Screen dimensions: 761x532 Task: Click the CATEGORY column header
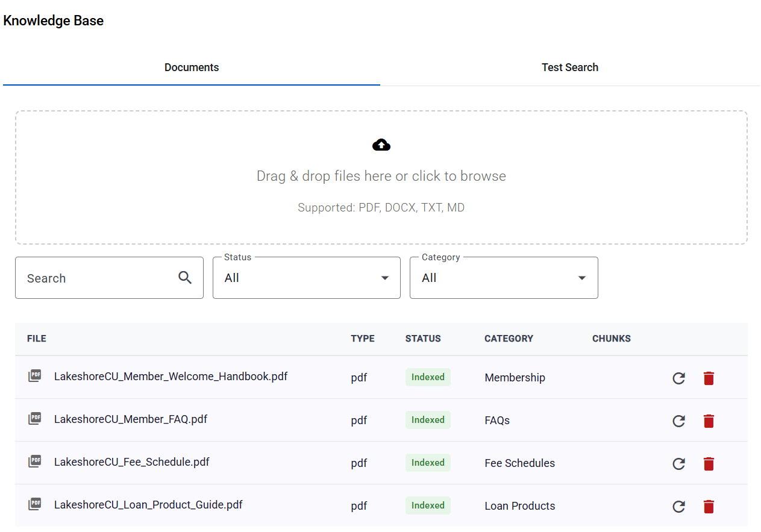click(x=509, y=339)
